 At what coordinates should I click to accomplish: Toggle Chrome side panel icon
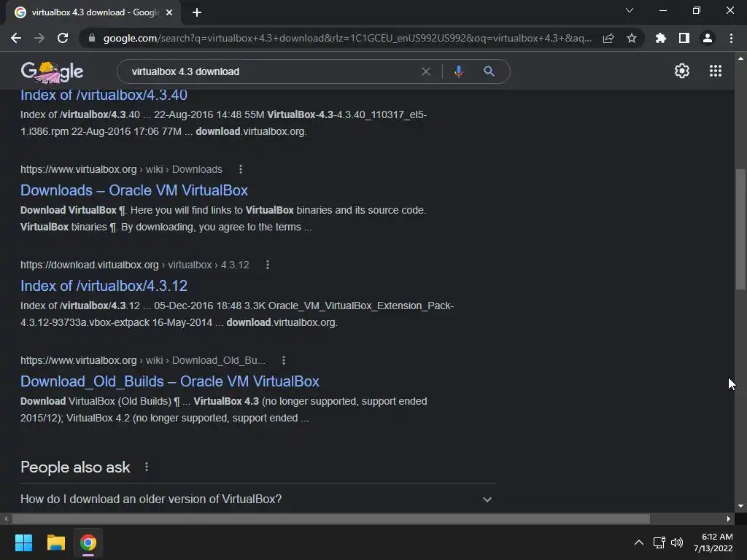coord(684,38)
